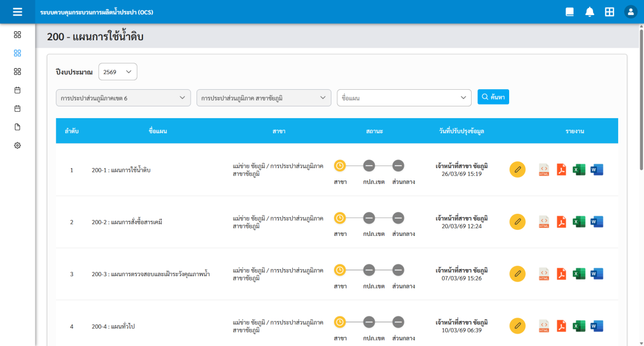This screenshot has height=346, width=644.
Task: Click date 07/03/69 15:26
Action: [461, 278]
